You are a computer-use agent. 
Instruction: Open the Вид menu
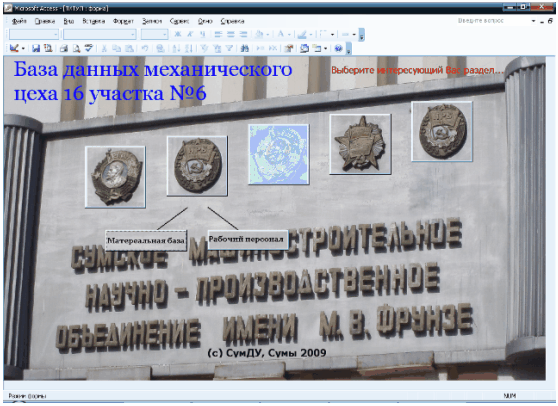69,21
